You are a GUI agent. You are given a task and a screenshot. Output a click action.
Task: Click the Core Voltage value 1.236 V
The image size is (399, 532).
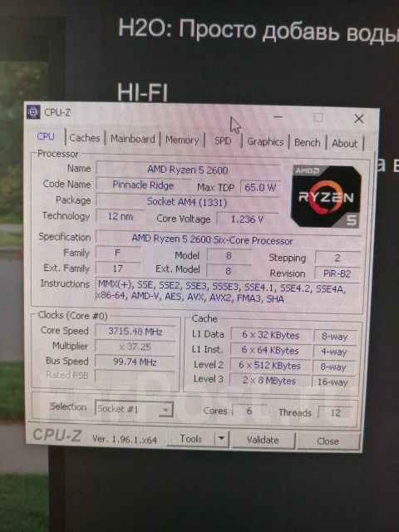click(x=248, y=219)
